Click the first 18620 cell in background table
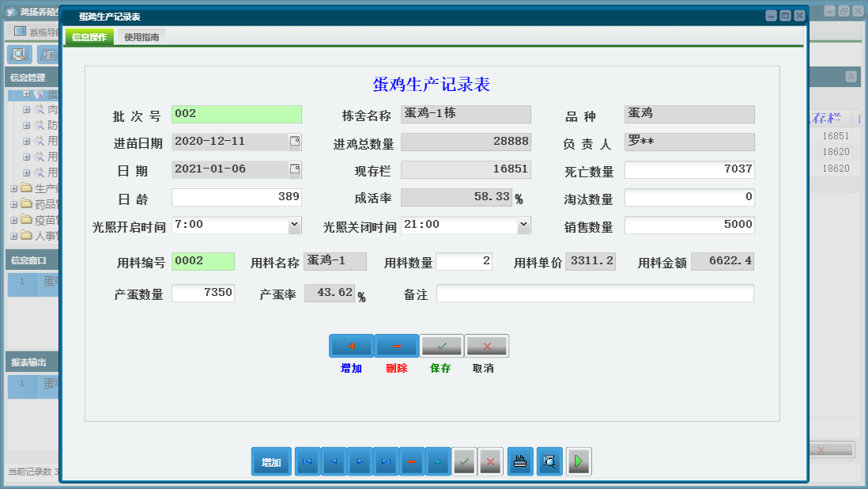 pyautogui.click(x=836, y=152)
